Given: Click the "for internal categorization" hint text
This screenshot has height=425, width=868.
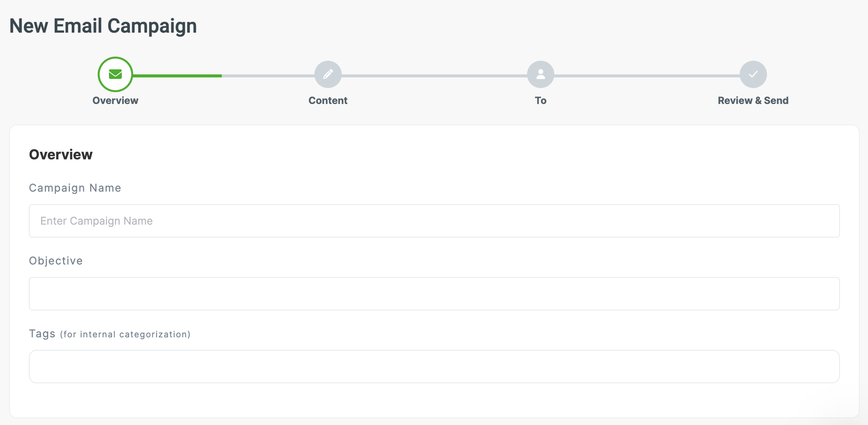Looking at the screenshot, I should pyautogui.click(x=125, y=334).
